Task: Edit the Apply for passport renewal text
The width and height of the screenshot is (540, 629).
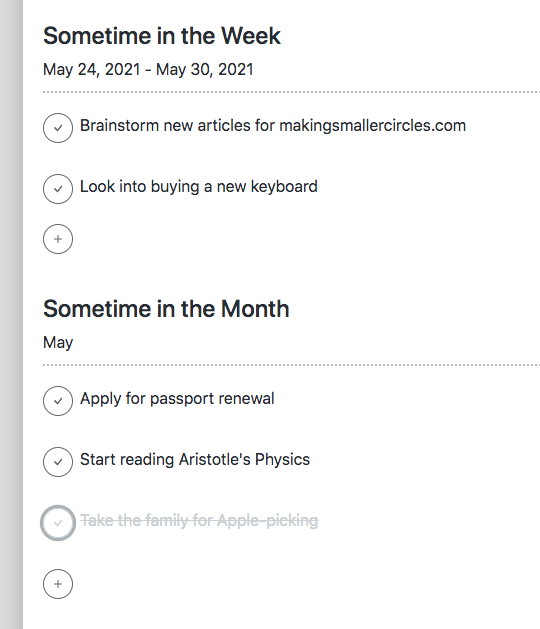Action: (177, 399)
